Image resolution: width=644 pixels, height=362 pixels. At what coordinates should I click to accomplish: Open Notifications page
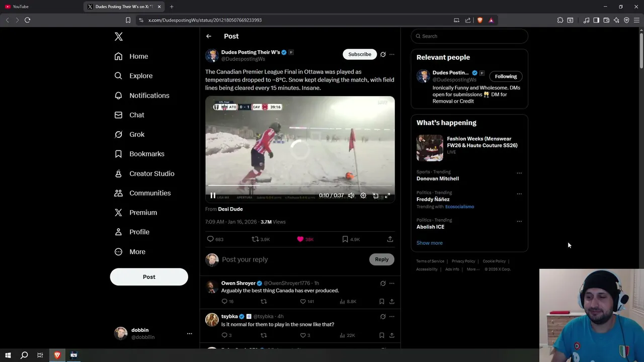[x=141, y=96]
